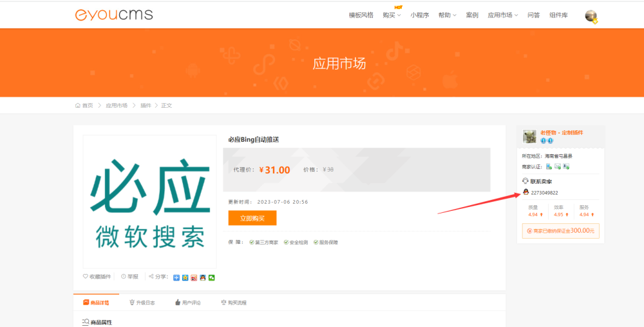Click the eyoucms logo
This screenshot has width=644, height=327.
[x=114, y=14]
